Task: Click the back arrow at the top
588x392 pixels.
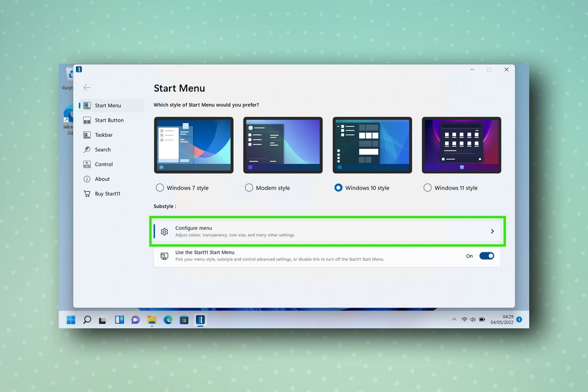Action: 87,88
